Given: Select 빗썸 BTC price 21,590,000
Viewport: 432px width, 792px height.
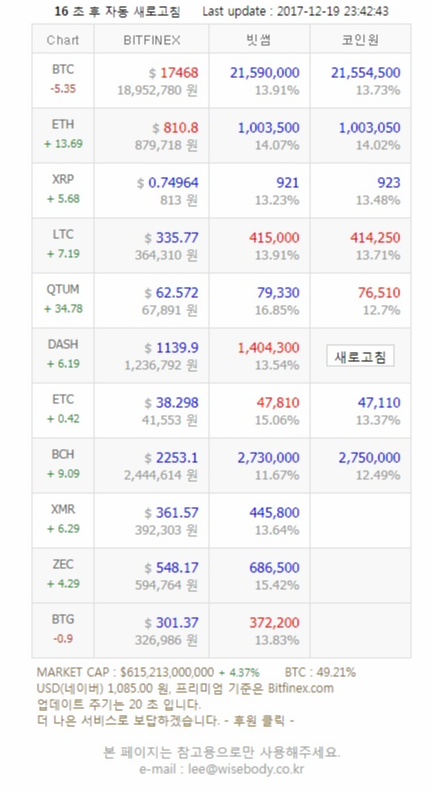Looking at the screenshot, I should tap(265, 73).
